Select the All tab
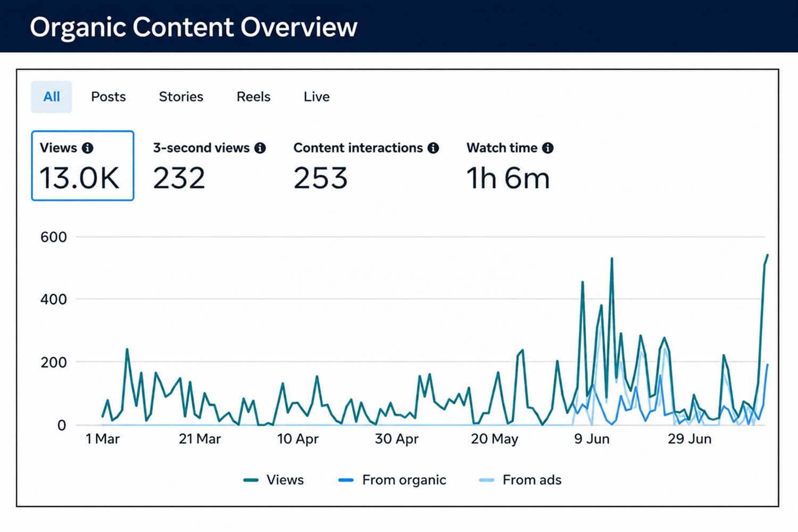The height and width of the screenshot is (532, 798). (x=52, y=97)
